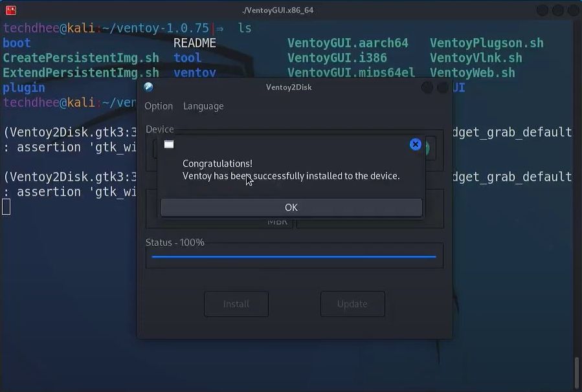Open the Option menu
The image size is (582, 392).
(159, 105)
